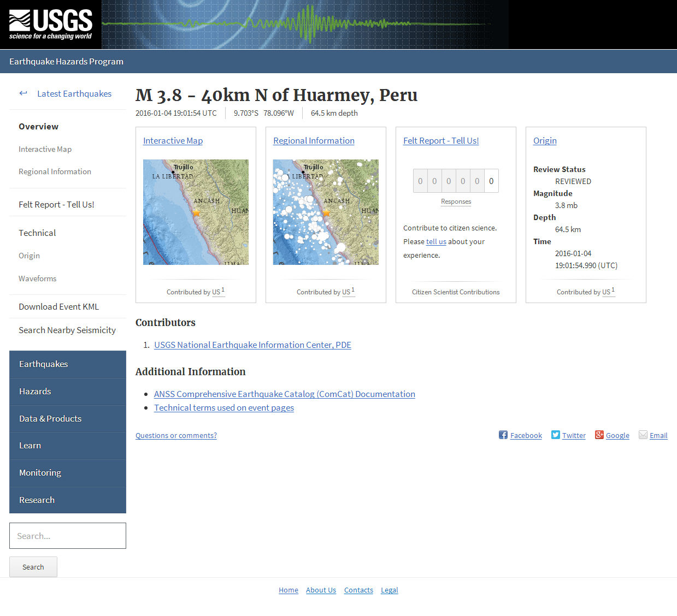The width and height of the screenshot is (677, 616).
Task: Click Questions or comments? link
Action: tap(176, 435)
